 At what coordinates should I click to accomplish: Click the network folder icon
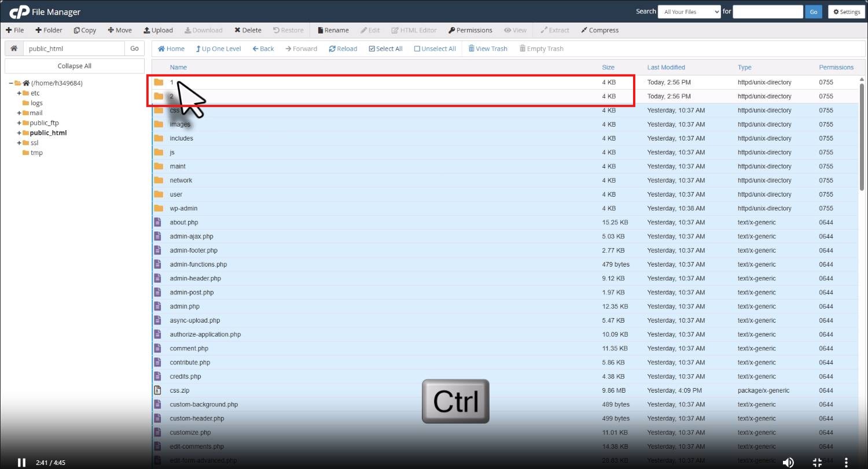coord(159,180)
